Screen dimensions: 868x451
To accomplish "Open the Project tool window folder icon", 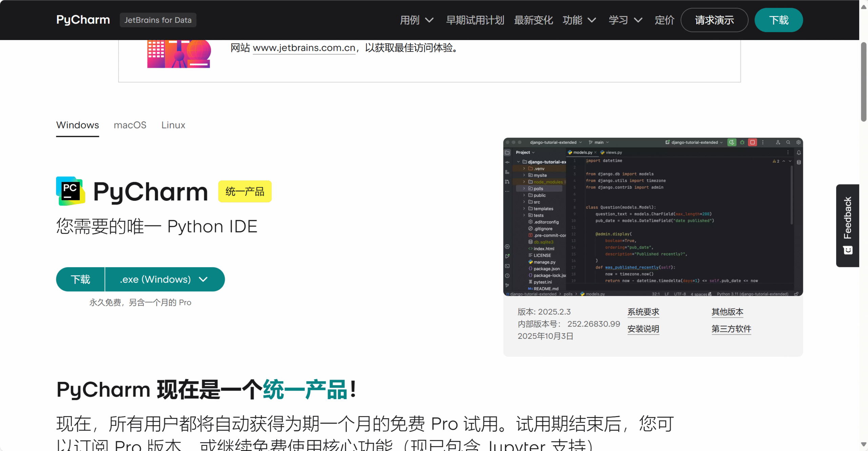I will coord(507,153).
